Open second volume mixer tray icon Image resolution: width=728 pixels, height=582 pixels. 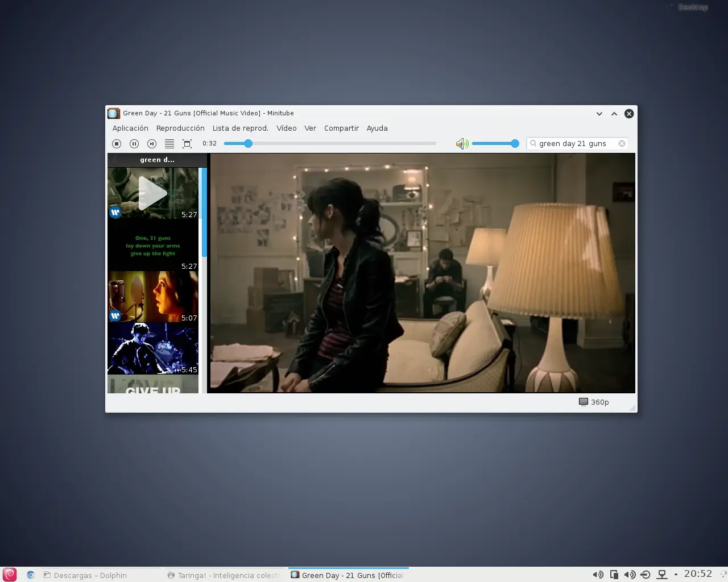[630, 575]
